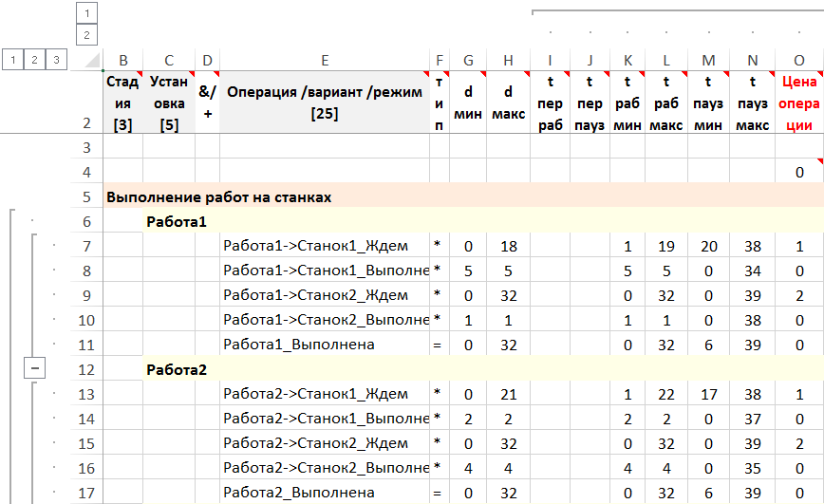
Task: Click column outline level 1 button
Action: pos(87,13)
